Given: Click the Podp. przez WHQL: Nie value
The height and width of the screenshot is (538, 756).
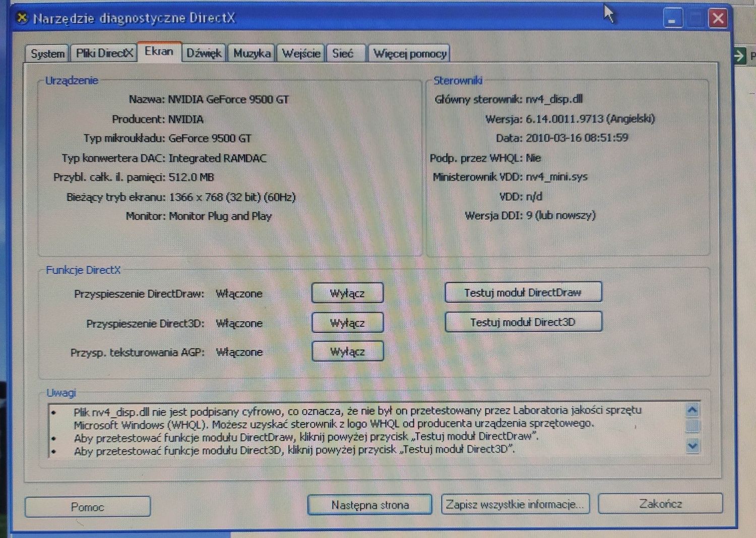Looking at the screenshot, I should [x=533, y=158].
